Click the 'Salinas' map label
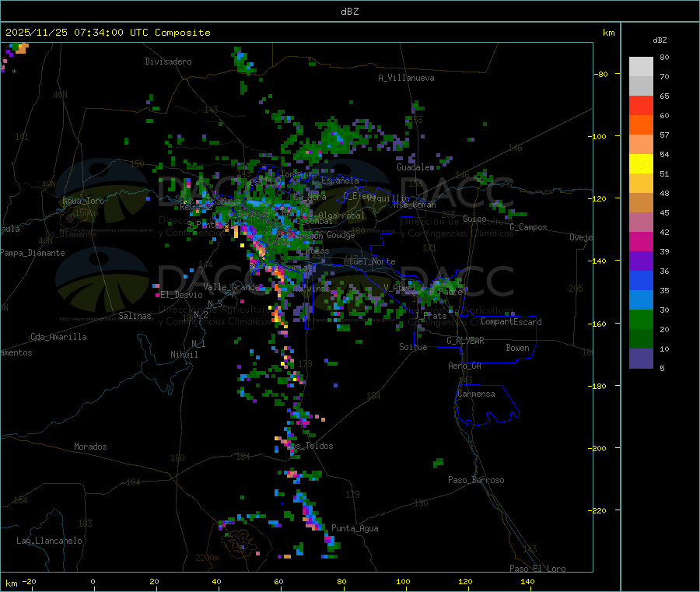 [135, 316]
